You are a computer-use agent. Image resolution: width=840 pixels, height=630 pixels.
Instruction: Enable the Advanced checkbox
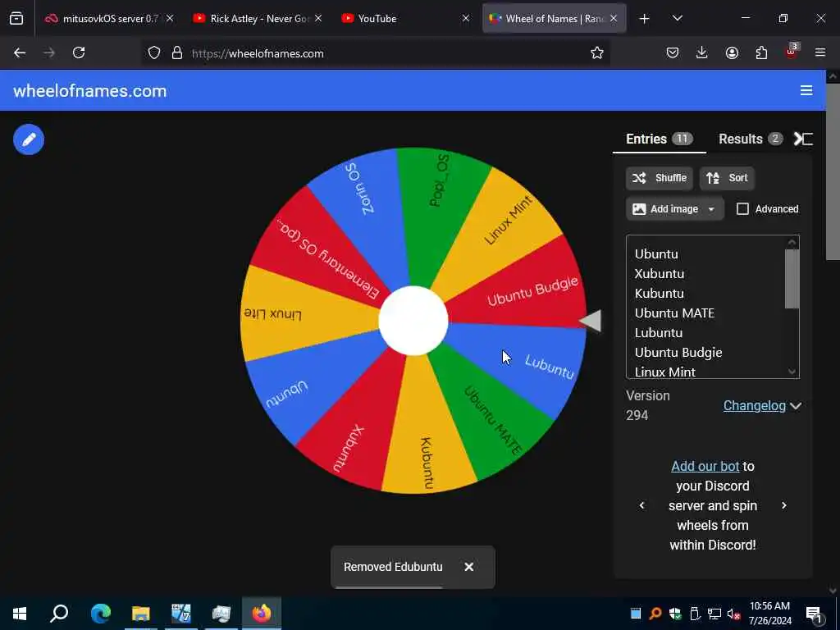742,209
